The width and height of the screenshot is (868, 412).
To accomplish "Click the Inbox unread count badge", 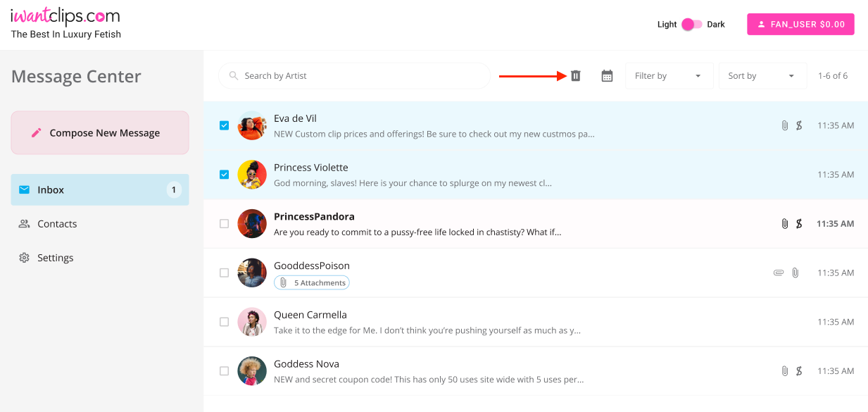I will pyautogui.click(x=174, y=189).
